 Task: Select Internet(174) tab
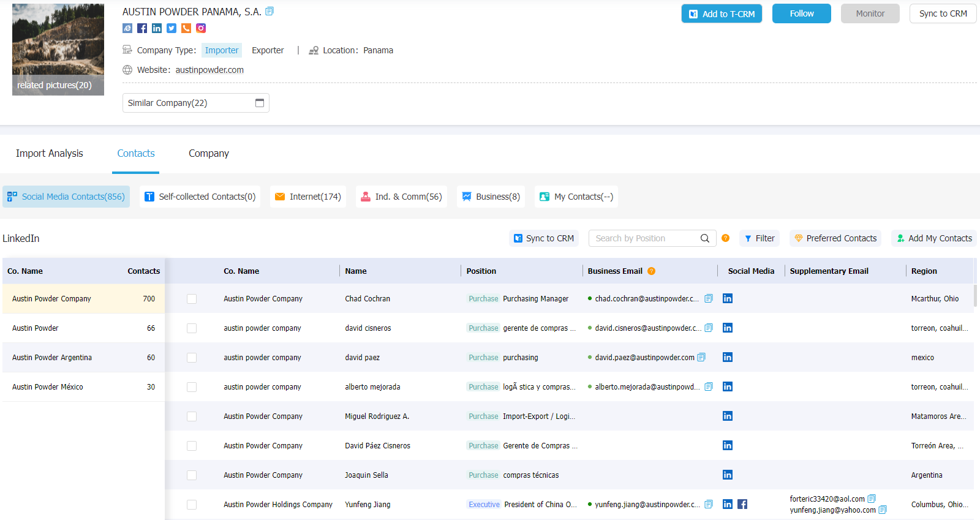[308, 197]
